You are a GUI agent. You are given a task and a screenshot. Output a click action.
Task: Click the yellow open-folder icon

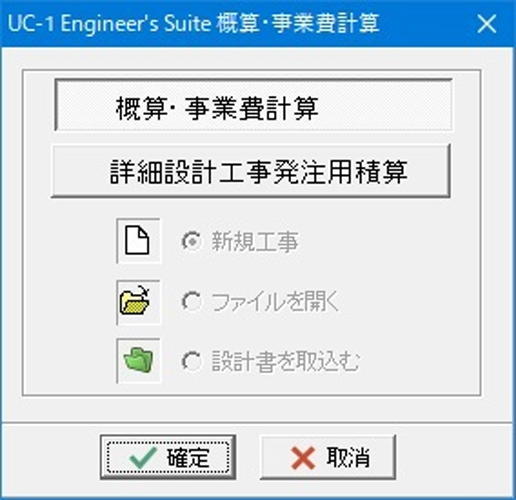point(135,301)
